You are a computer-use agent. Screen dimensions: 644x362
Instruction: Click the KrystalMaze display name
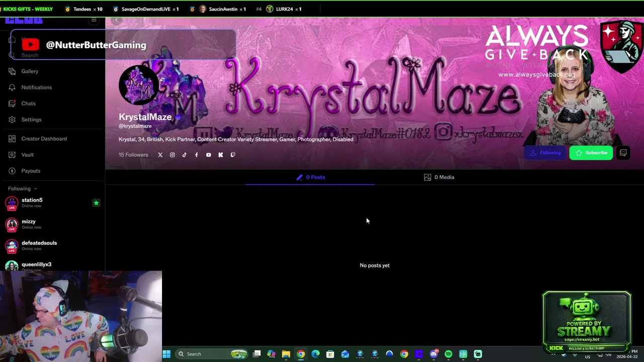point(145,117)
